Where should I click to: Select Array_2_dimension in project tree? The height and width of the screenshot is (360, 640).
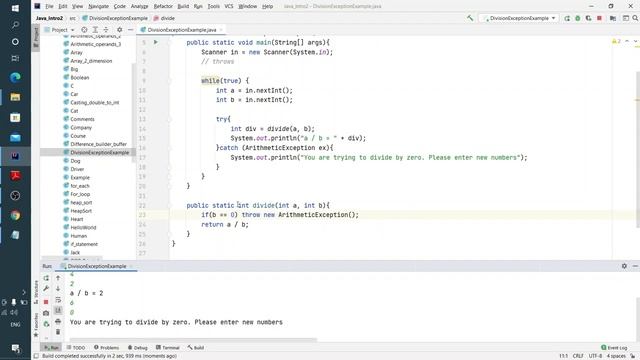91,61
